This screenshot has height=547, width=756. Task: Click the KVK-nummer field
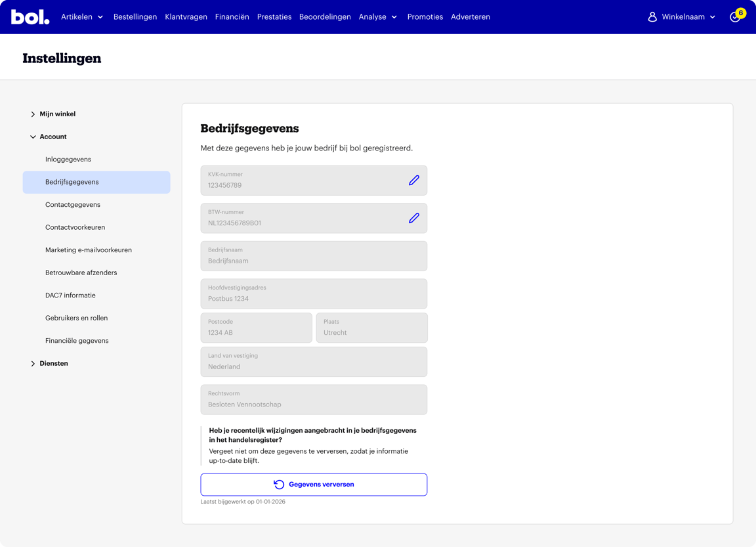coord(314,181)
